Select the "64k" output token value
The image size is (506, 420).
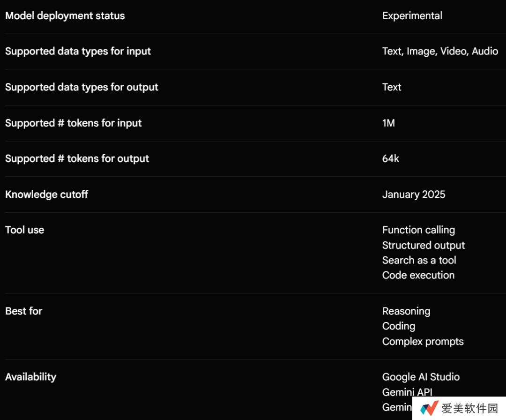coord(390,159)
